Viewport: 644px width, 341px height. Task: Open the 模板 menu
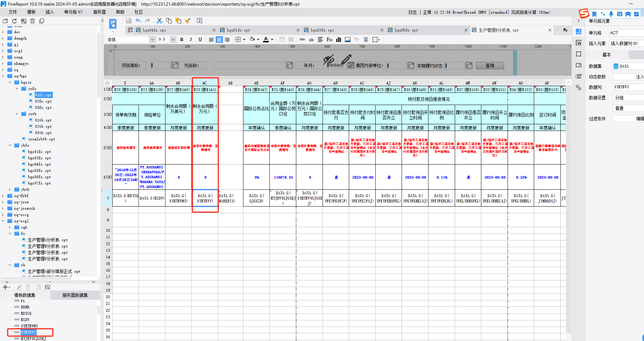coord(31,12)
